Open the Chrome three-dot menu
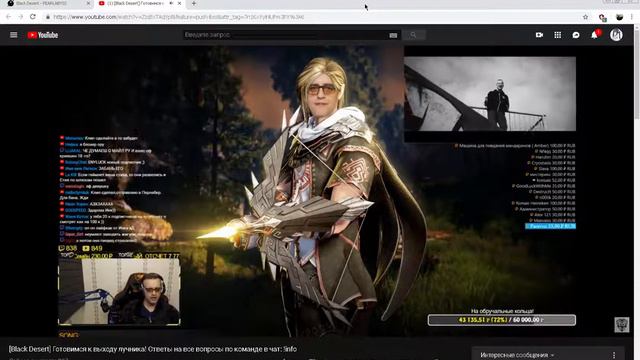The width and height of the screenshot is (640, 360). 632,17
